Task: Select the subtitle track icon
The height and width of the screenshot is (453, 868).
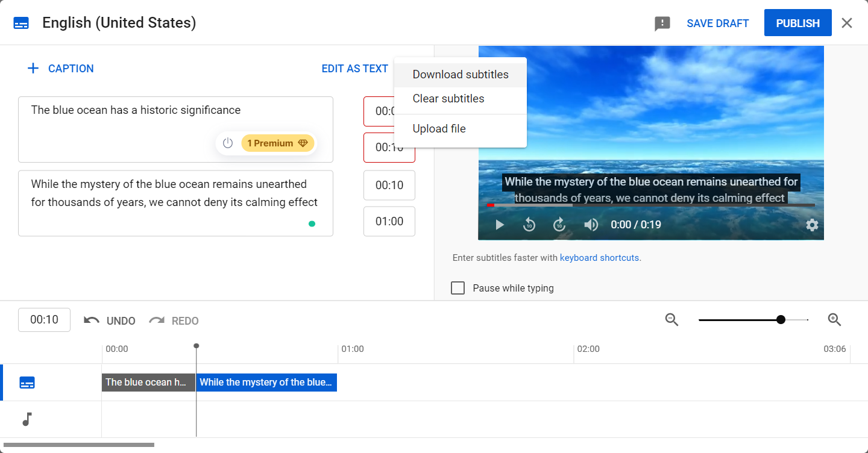Action: [x=27, y=383]
